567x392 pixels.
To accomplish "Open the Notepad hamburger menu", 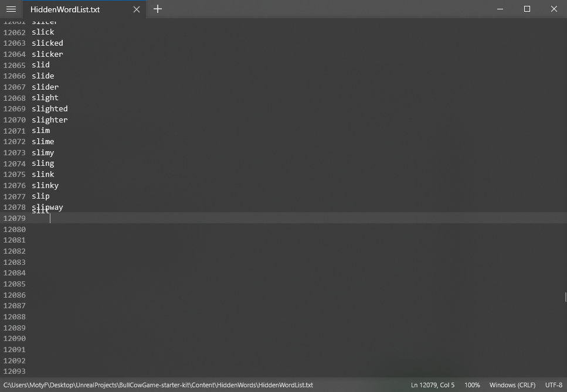I will tap(11, 9).
